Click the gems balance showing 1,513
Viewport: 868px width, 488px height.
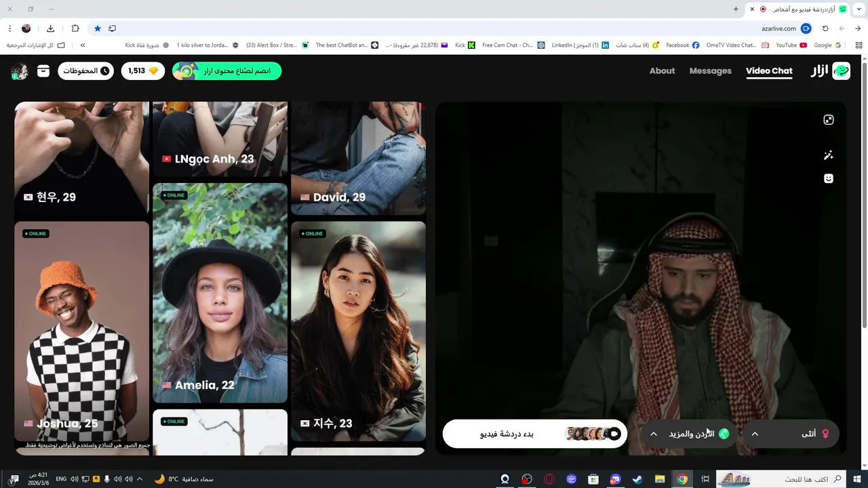click(143, 70)
